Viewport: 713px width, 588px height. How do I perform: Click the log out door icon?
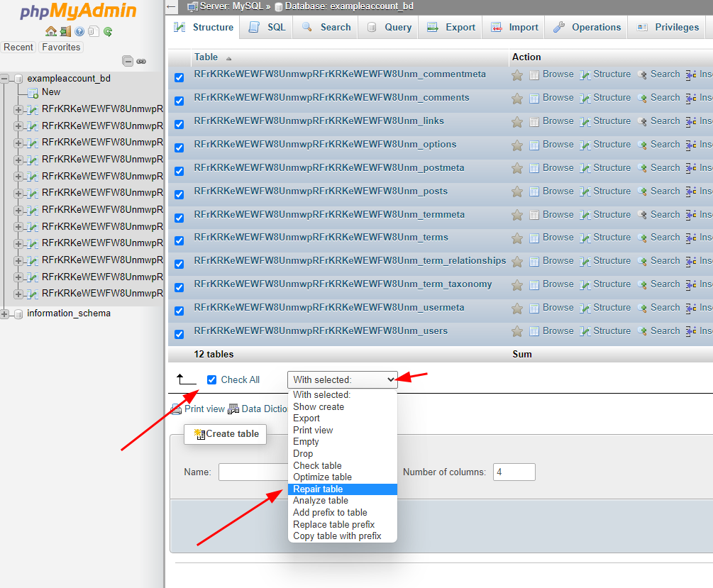[65, 31]
